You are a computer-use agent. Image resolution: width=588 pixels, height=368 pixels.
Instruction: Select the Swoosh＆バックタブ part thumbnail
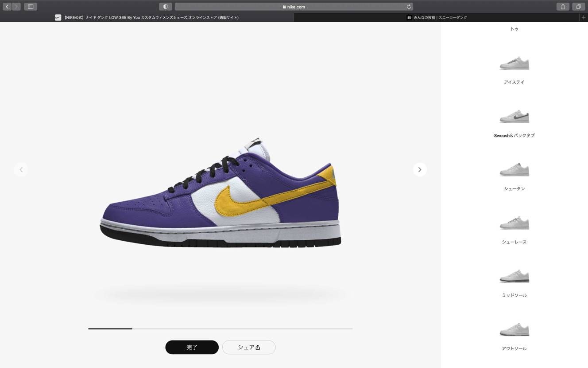tap(514, 117)
